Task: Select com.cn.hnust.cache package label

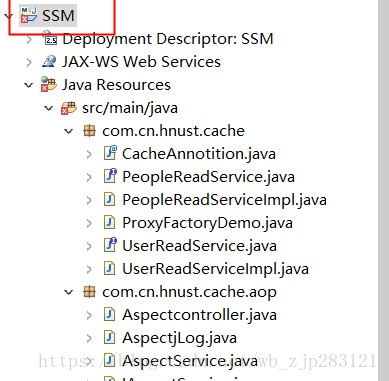Action: (173, 131)
